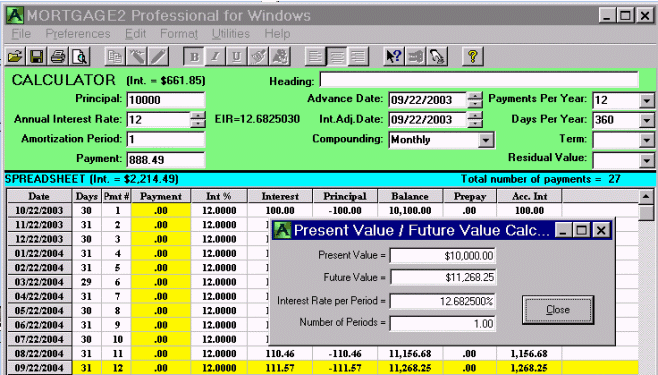Click the Interest Rate per Period field

(443, 301)
